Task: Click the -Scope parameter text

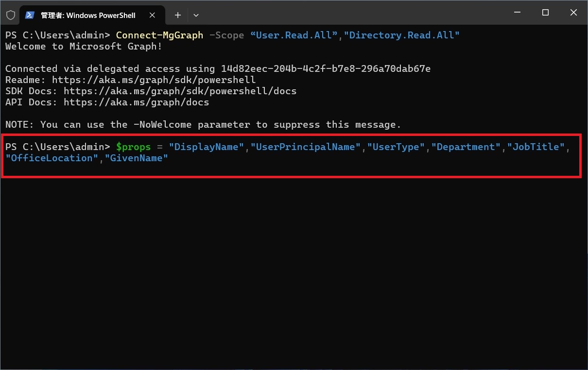Action: 226,35
